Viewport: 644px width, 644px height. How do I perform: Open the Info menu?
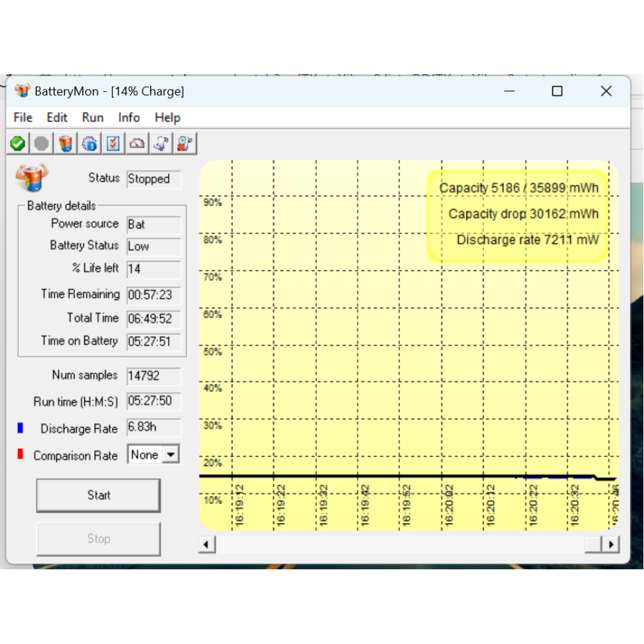pos(129,117)
